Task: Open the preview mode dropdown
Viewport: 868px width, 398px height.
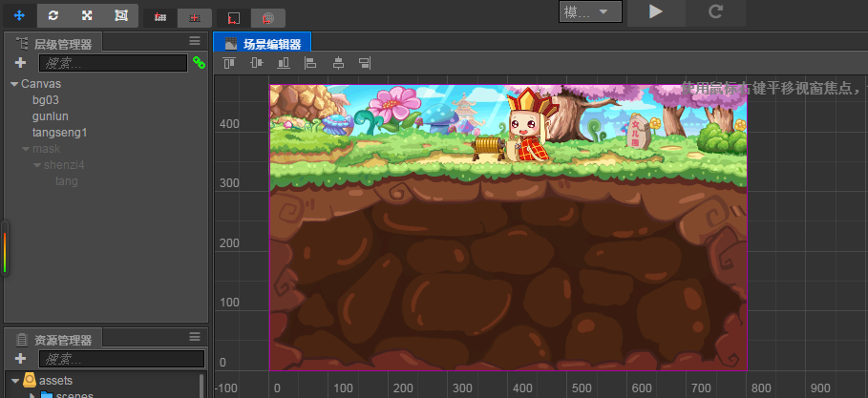Action: point(590,11)
